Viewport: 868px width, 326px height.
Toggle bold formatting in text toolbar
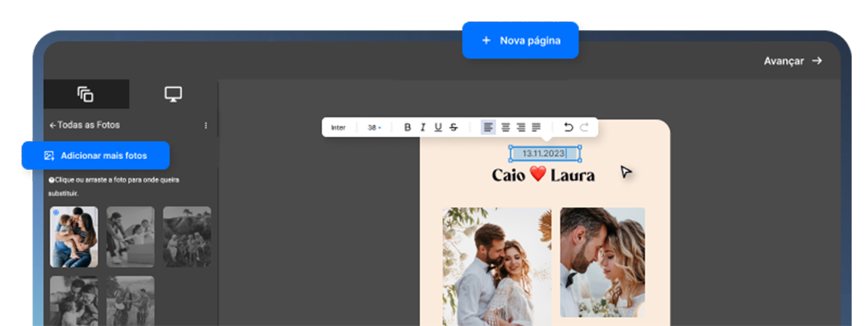pyautogui.click(x=408, y=127)
